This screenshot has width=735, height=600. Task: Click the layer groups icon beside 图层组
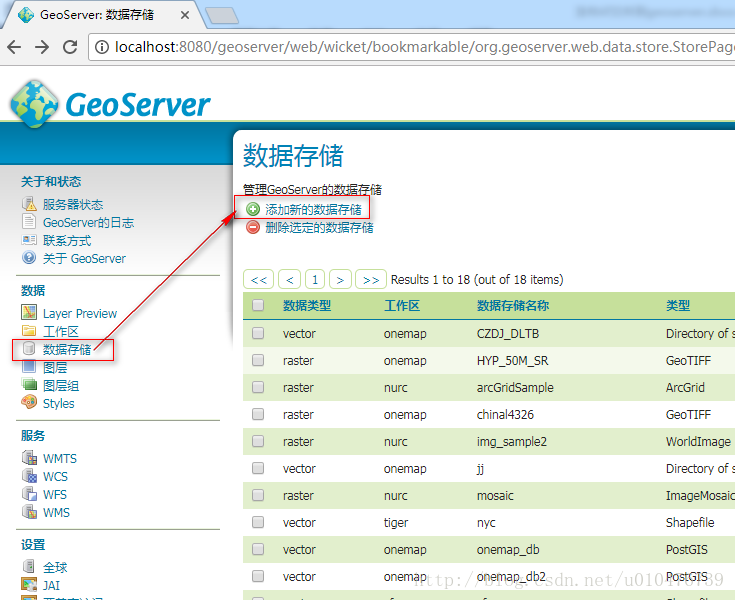(29, 384)
